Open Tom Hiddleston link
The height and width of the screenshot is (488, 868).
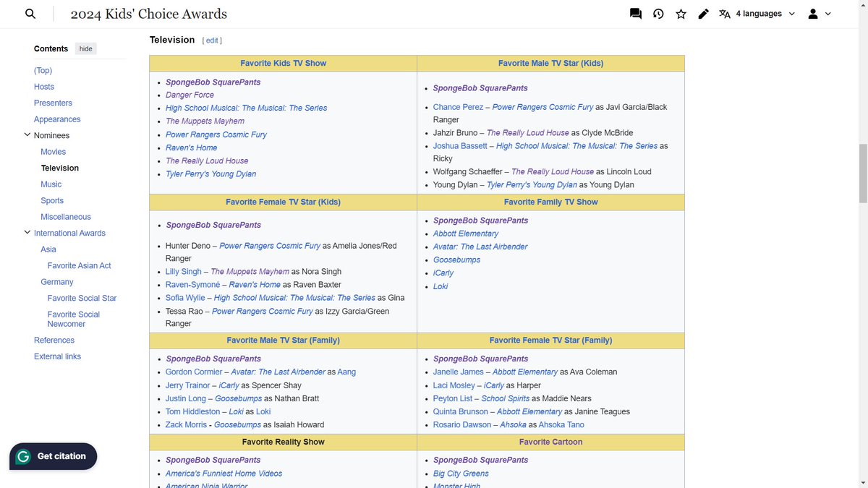point(192,411)
